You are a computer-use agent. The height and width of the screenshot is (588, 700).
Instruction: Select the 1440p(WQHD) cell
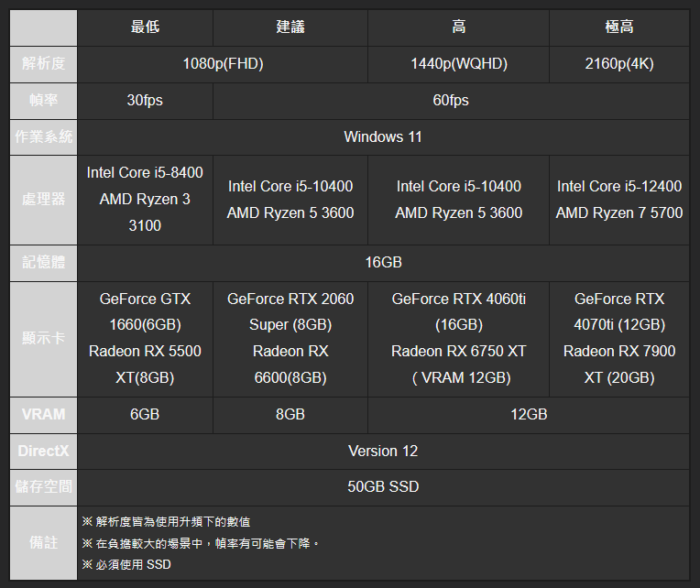pos(458,64)
